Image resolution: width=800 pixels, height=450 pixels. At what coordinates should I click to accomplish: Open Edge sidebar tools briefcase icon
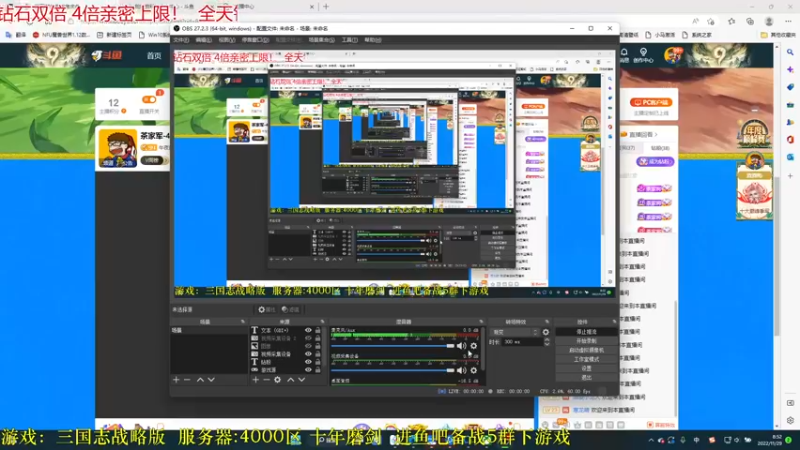(790, 105)
